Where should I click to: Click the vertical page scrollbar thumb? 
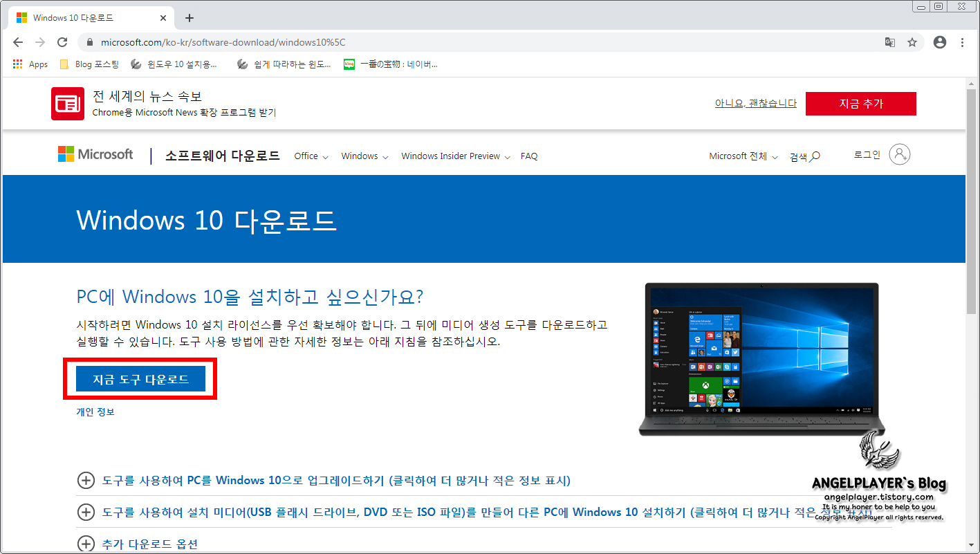[x=972, y=201]
